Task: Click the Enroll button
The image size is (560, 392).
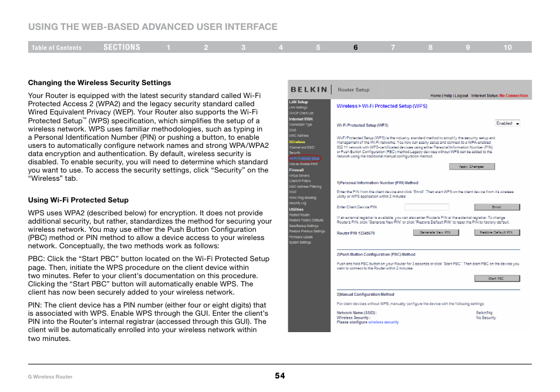Action: coord(497,207)
